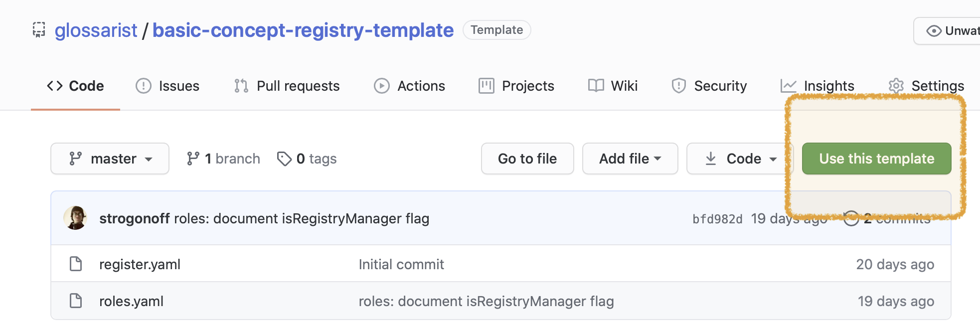Click the Settings gear icon
Image resolution: width=980 pixels, height=336 pixels.
click(x=896, y=86)
